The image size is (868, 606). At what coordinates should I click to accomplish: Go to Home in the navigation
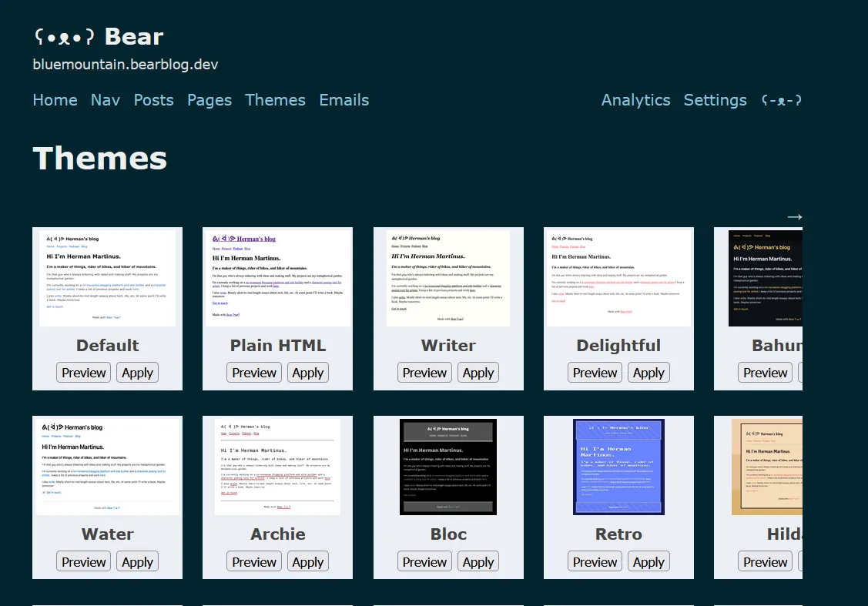tap(55, 100)
